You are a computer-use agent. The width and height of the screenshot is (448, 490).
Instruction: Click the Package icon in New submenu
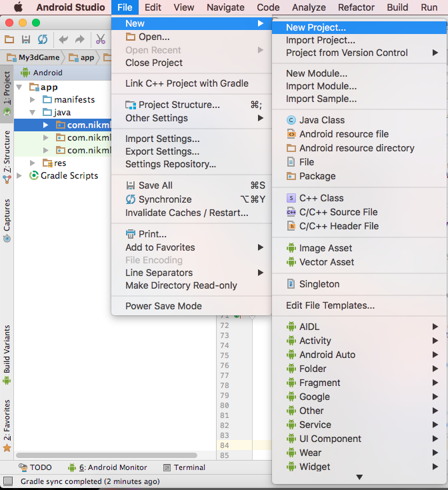(x=291, y=176)
